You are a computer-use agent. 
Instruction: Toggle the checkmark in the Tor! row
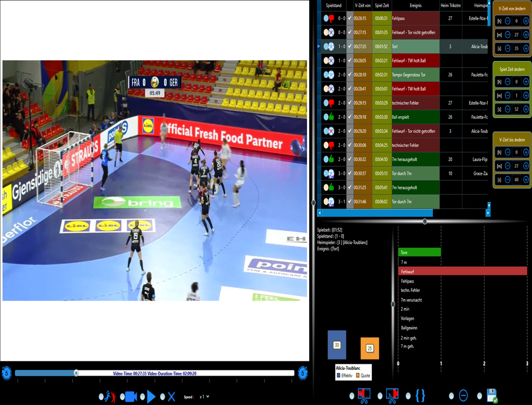pyautogui.click(x=350, y=46)
